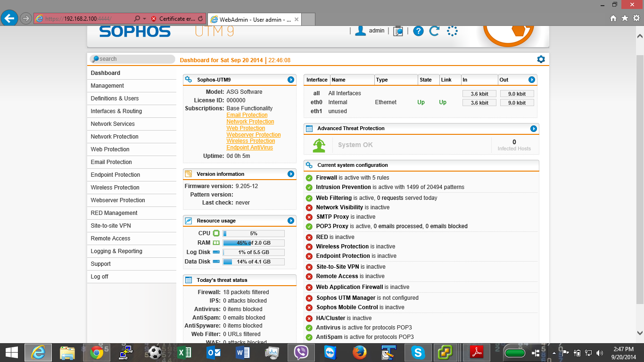Open Word from the taskbar

[x=243, y=353]
